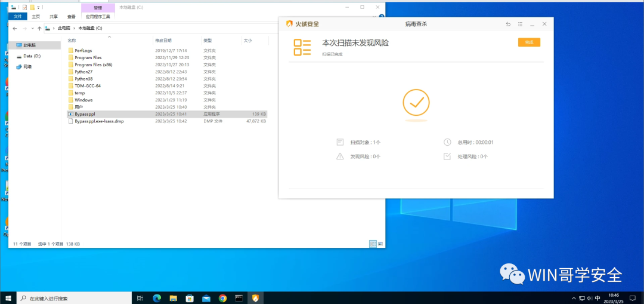
Task: Go up one folder level in Explorer
Action: tap(39, 28)
